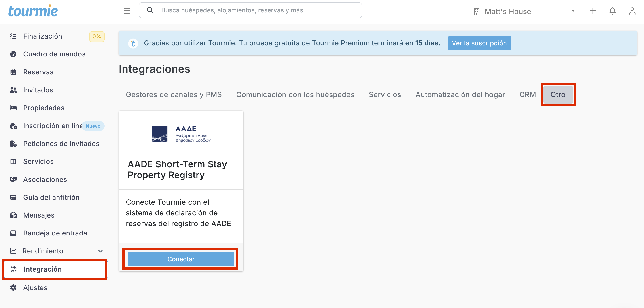Open Reservas calendar icon
This screenshot has width=644, height=308.
point(13,72)
